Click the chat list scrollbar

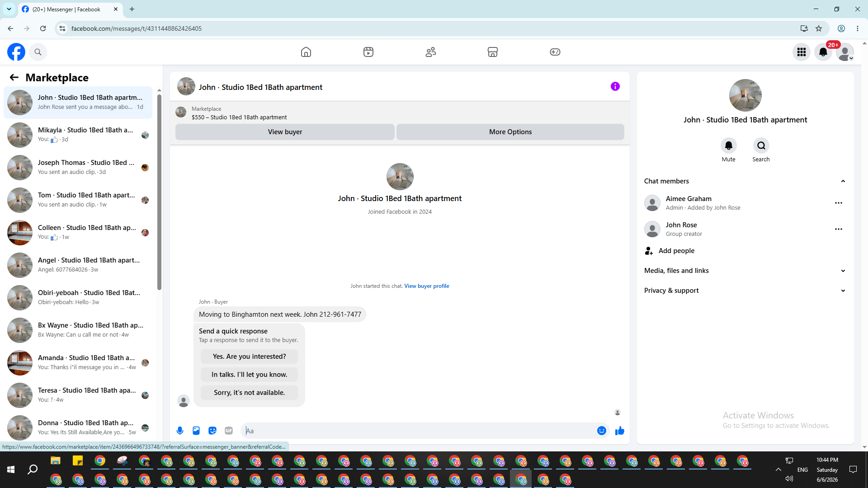click(159, 192)
